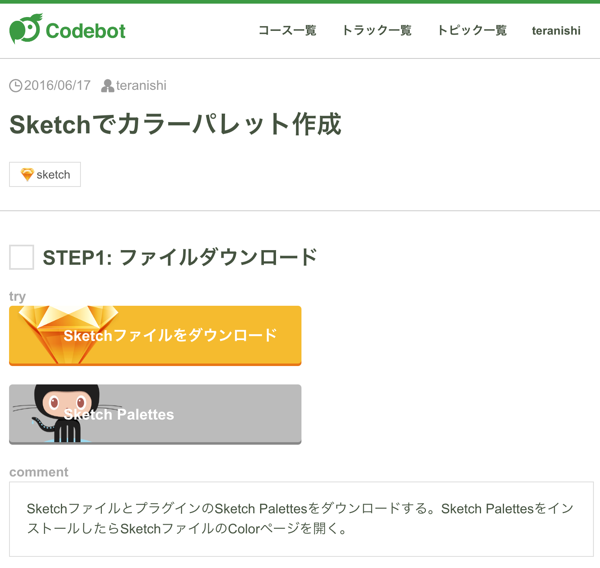Open トラック一覧 in the navigation
The height and width of the screenshot is (568, 600).
(x=377, y=31)
